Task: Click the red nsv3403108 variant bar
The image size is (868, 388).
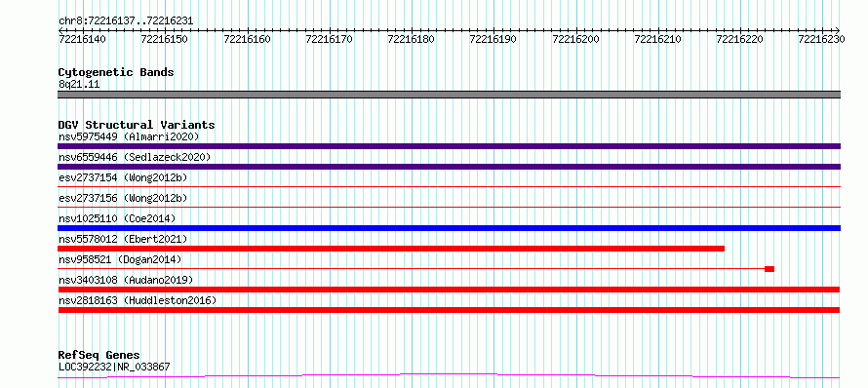Action: pyautogui.click(x=449, y=290)
